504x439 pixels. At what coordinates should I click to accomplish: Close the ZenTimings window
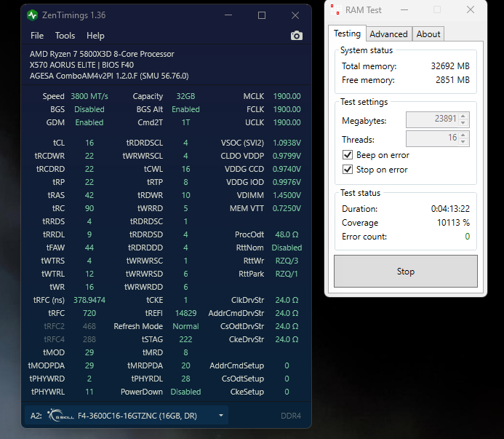pyautogui.click(x=295, y=15)
